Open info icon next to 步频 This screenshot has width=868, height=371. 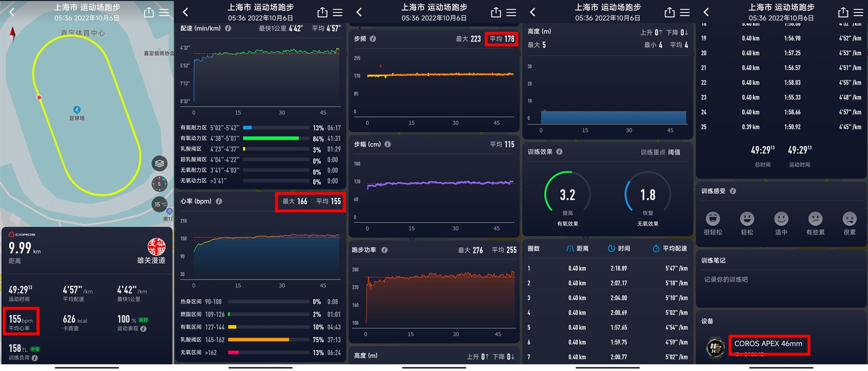pyautogui.click(x=373, y=39)
